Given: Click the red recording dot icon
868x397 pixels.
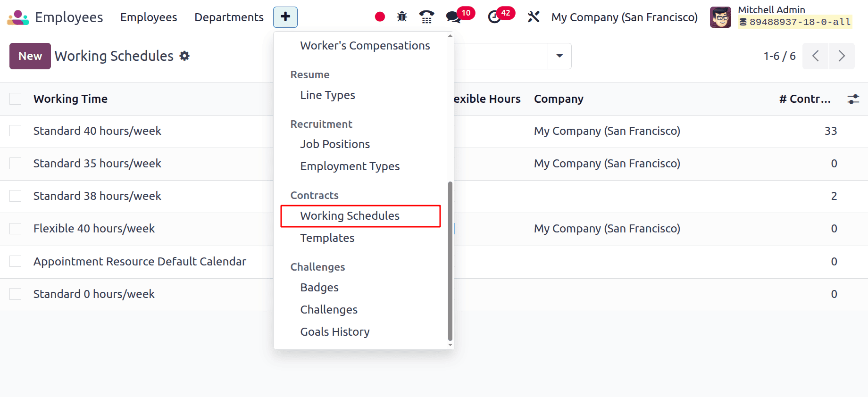Looking at the screenshot, I should 380,17.
